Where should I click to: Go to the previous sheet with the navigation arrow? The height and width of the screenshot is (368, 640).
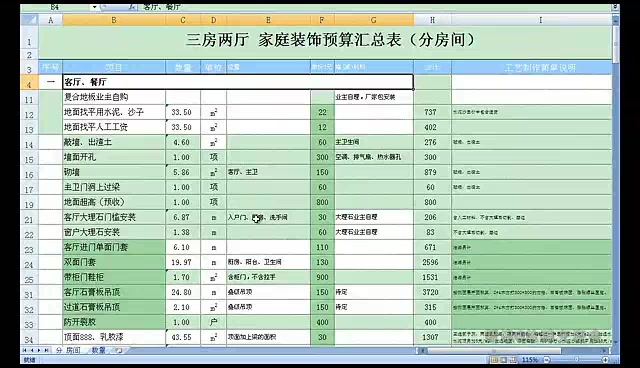click(x=32, y=350)
